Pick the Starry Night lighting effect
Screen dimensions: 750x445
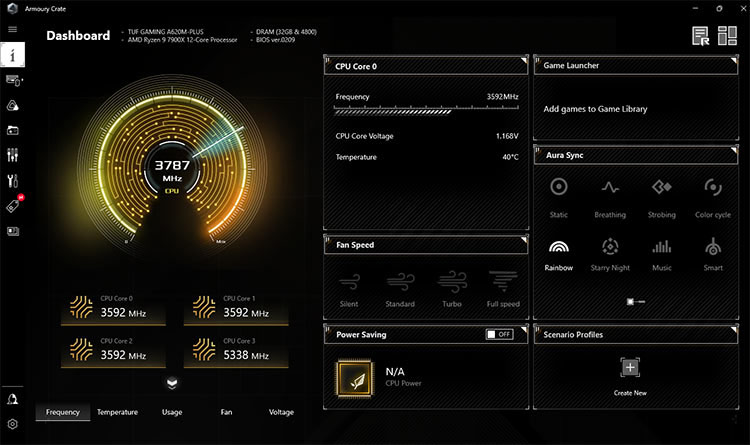(610, 248)
